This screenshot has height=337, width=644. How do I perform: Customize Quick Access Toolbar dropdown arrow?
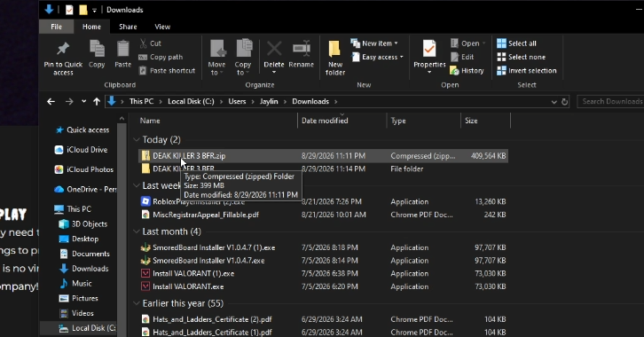click(94, 11)
